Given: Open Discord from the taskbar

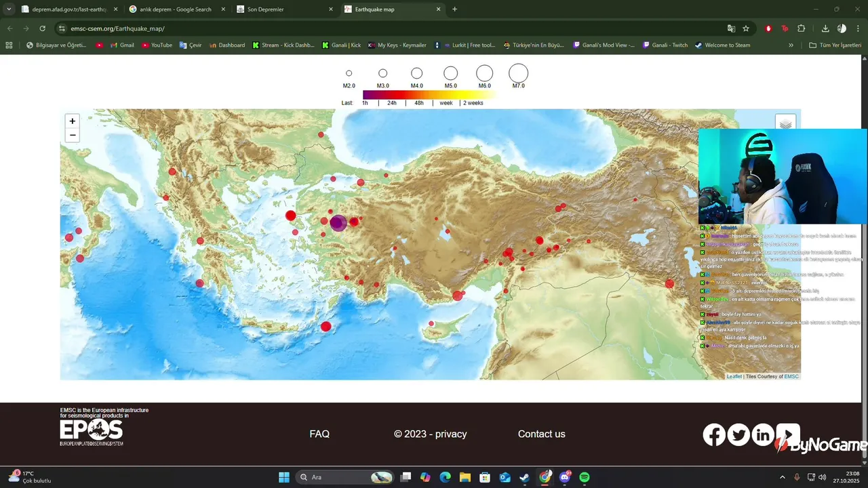Looking at the screenshot, I should tap(565, 477).
